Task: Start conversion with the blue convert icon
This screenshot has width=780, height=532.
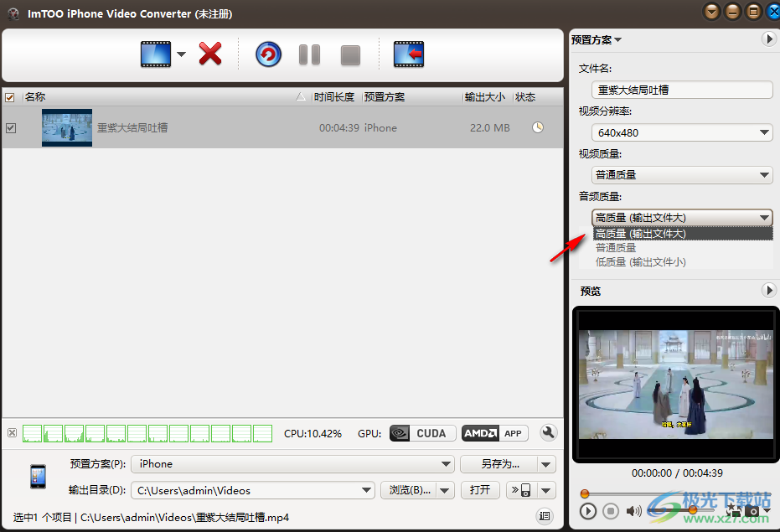Action: (x=268, y=53)
